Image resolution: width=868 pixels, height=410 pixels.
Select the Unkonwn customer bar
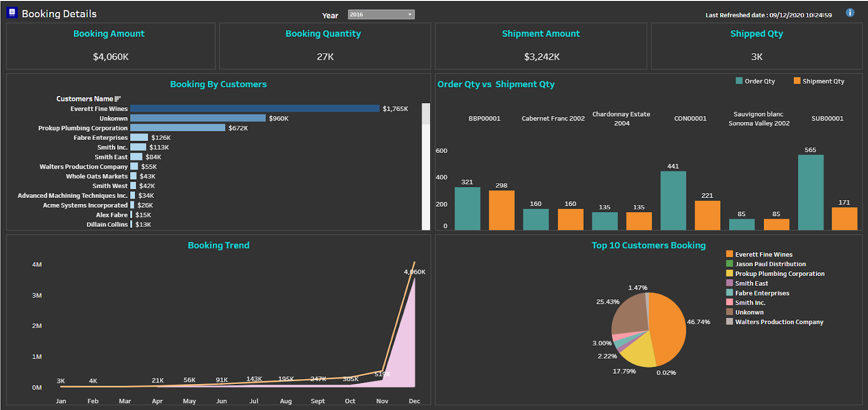click(197, 118)
